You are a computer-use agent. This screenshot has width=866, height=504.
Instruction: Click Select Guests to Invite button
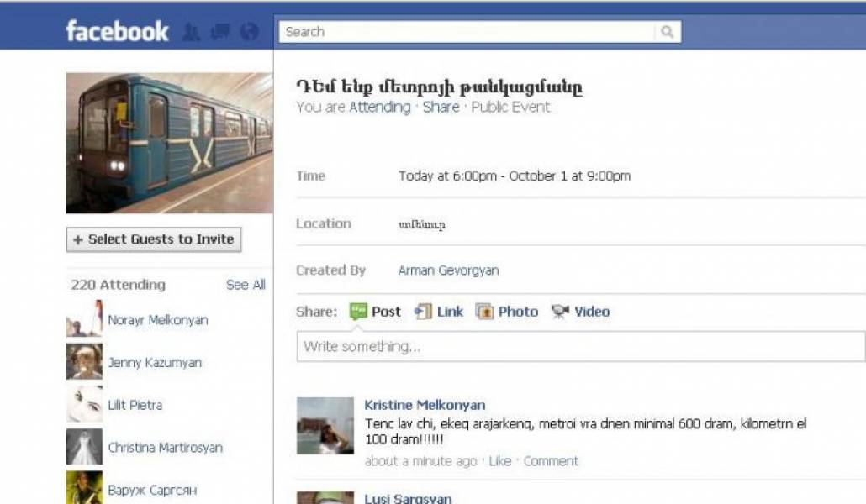[x=154, y=239]
